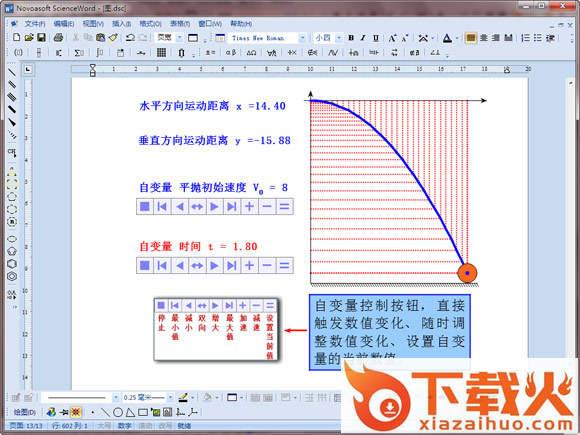Open the 编辑(E) menu
Viewport: 580px width, 435px height.
point(64,24)
